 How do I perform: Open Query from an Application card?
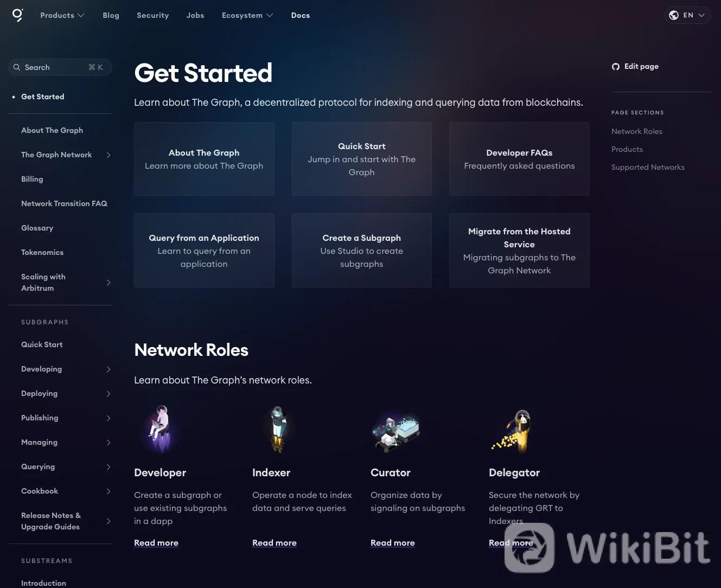pos(204,250)
